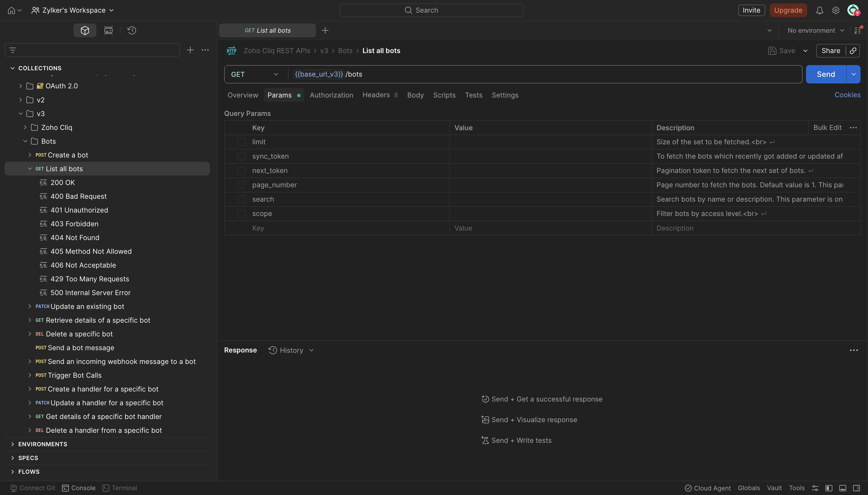868x495 pixels.
Task: Open a new request tab with plus
Action: point(325,30)
